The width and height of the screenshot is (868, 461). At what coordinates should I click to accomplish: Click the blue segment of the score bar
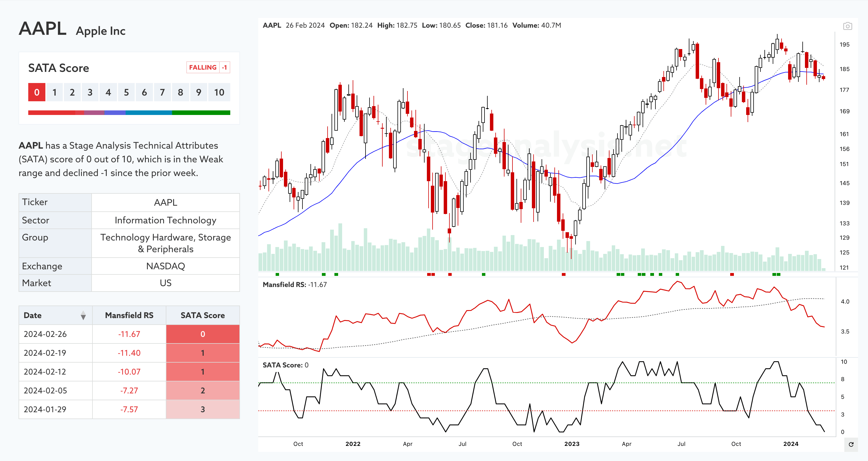tap(149, 113)
